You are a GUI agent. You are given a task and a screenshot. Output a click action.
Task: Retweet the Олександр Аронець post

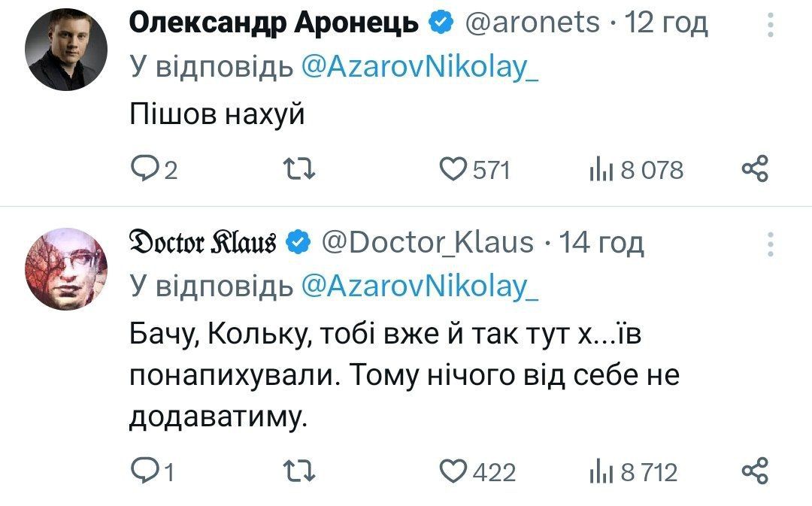pos(298,170)
